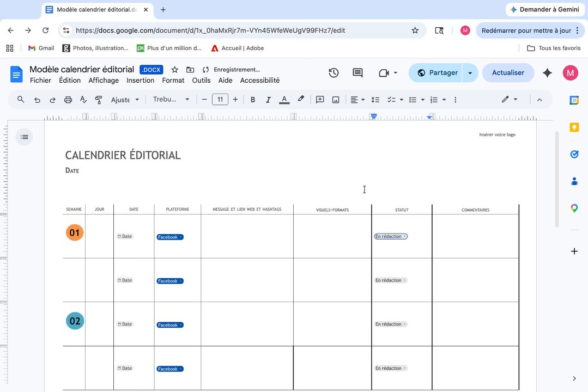Show all comments
Image resolution: width=588 pixels, height=392 pixels.
pyautogui.click(x=357, y=73)
